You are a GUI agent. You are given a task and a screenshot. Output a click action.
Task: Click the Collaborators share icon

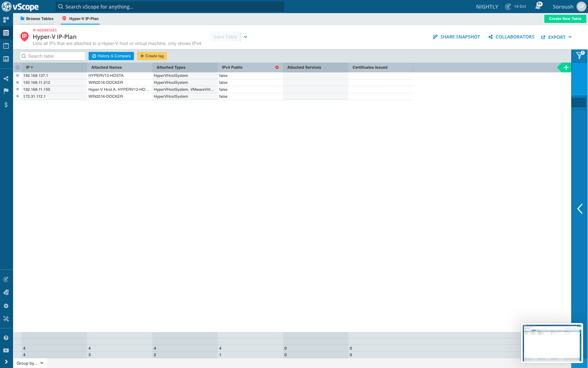click(490, 37)
